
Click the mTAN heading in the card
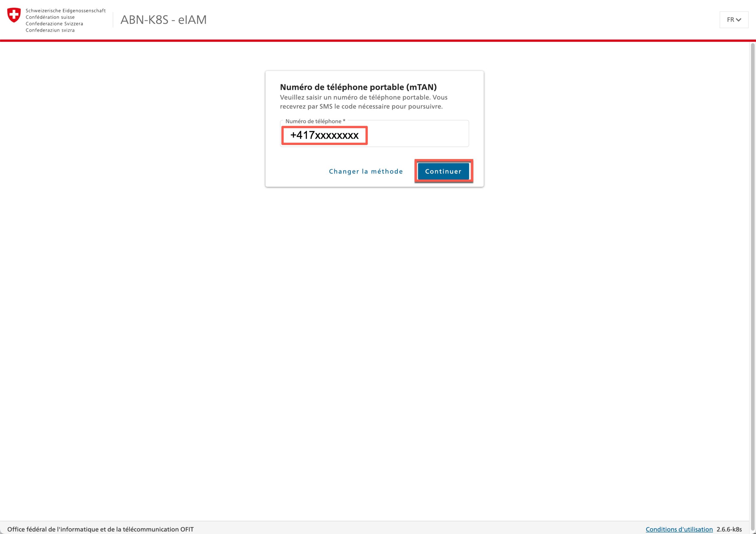tap(358, 87)
